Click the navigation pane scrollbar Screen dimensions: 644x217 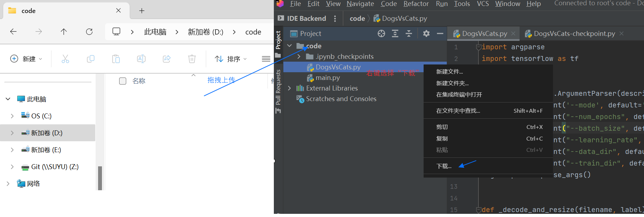[100, 178]
